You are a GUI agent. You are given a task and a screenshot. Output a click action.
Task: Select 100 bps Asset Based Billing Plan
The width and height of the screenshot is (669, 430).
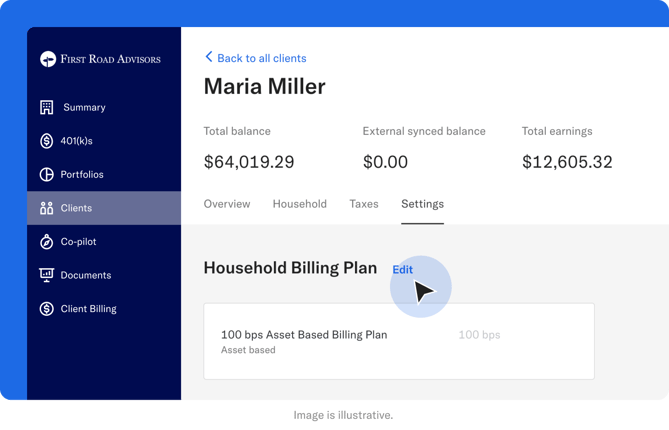pyautogui.click(x=304, y=335)
